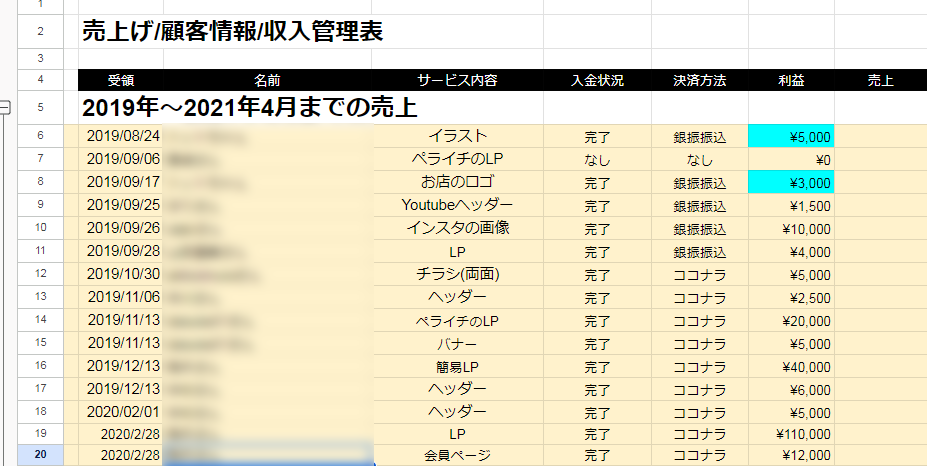Select date cell 2019/08/24

121,136
